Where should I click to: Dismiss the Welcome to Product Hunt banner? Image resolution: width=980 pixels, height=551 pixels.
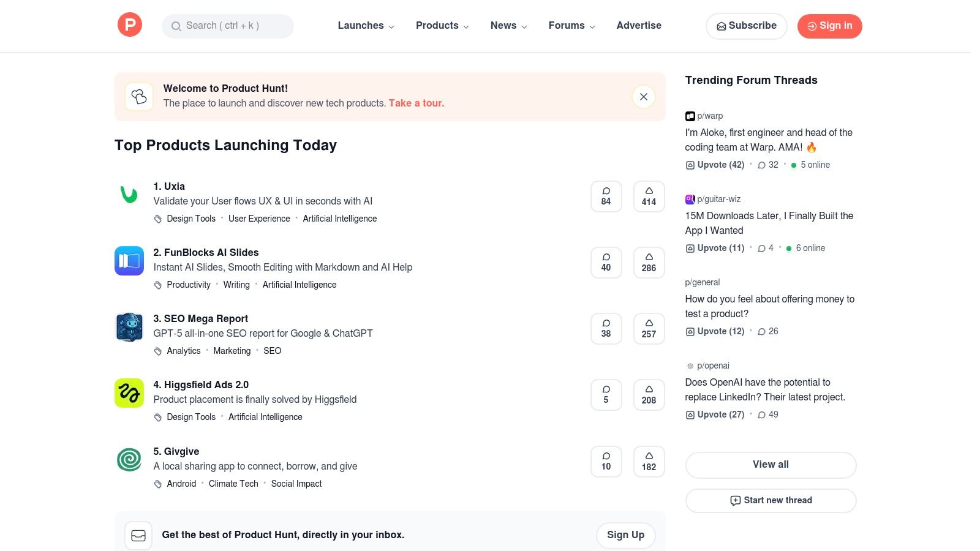point(644,97)
